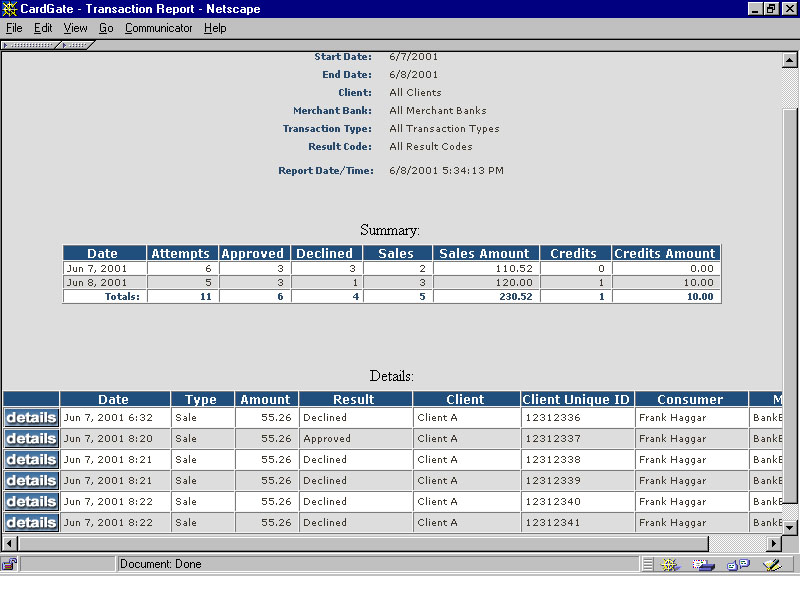The width and height of the screenshot is (800, 600).
Task: Open the File menu
Action: tap(14, 28)
